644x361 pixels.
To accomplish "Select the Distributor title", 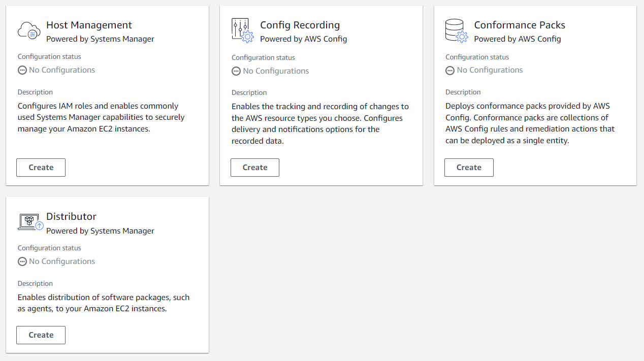I will (x=71, y=216).
